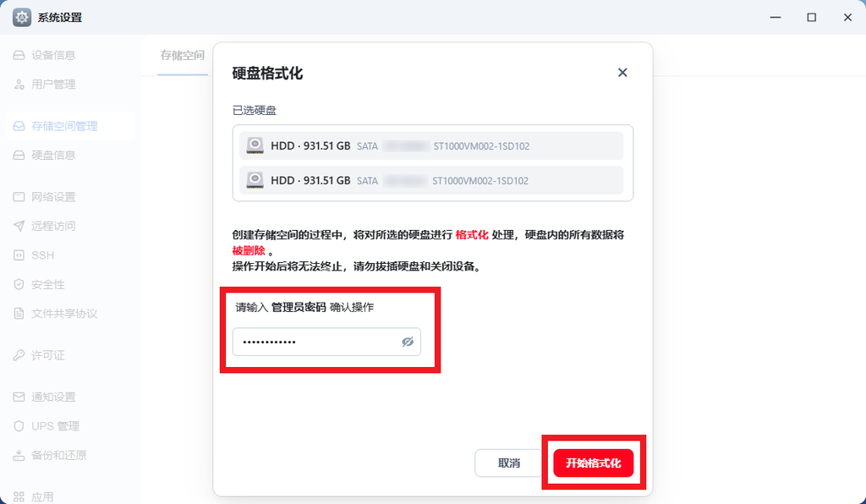Select the second 931.51 GB HDD entry

click(x=433, y=180)
